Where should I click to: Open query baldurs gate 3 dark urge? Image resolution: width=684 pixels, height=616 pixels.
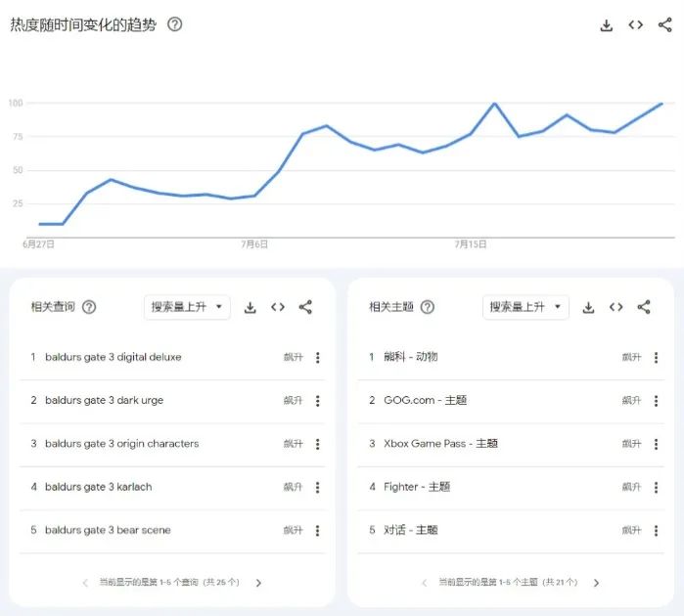pyautogui.click(x=105, y=400)
